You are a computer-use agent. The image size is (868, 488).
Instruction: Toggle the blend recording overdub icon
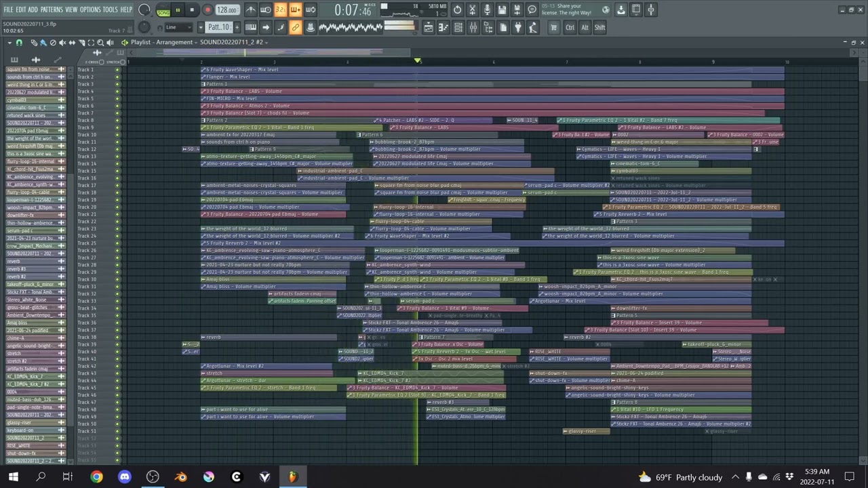(296, 9)
